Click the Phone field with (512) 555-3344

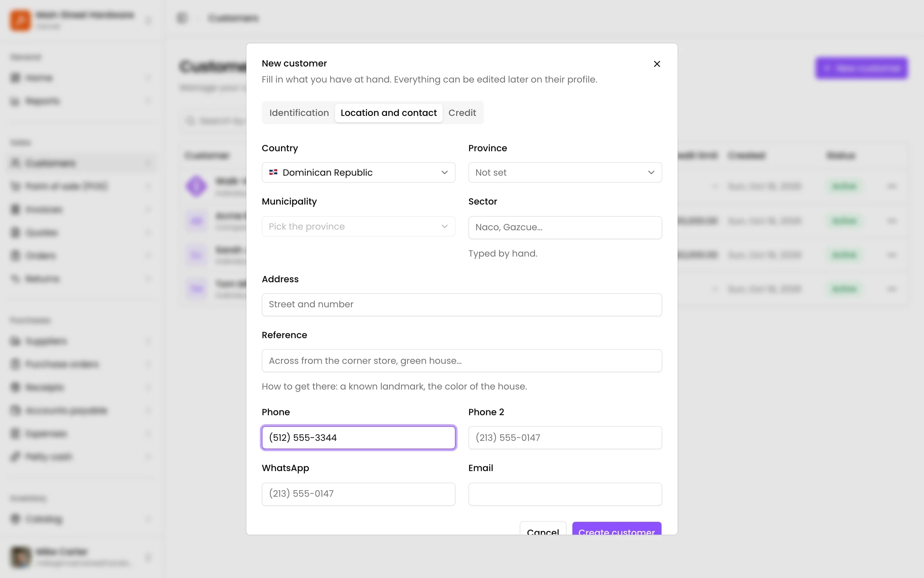point(358,437)
